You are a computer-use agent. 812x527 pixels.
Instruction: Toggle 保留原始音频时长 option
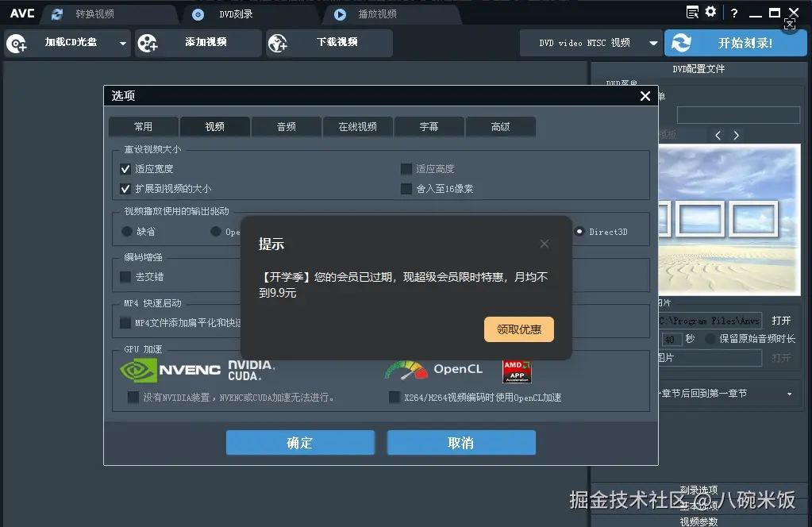[710, 339]
